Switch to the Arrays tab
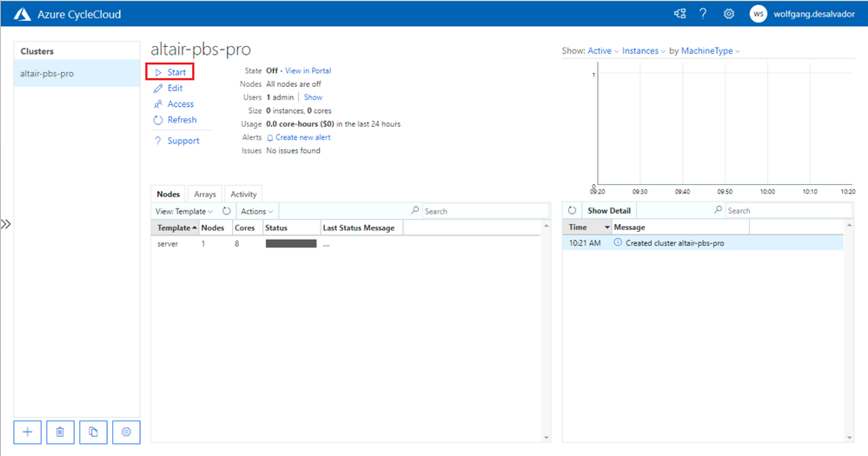Viewport: 868px width, 456px height. [x=205, y=195]
